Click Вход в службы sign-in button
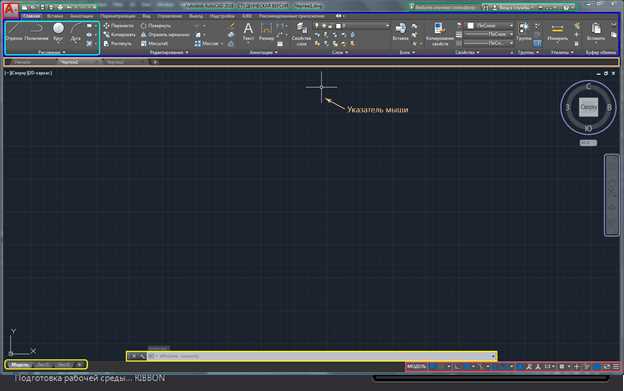 (x=514, y=7)
